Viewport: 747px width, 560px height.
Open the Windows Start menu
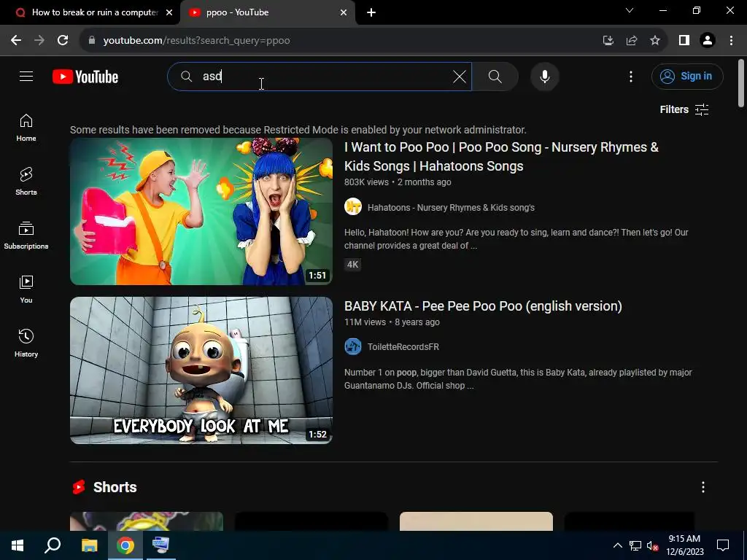point(18,545)
